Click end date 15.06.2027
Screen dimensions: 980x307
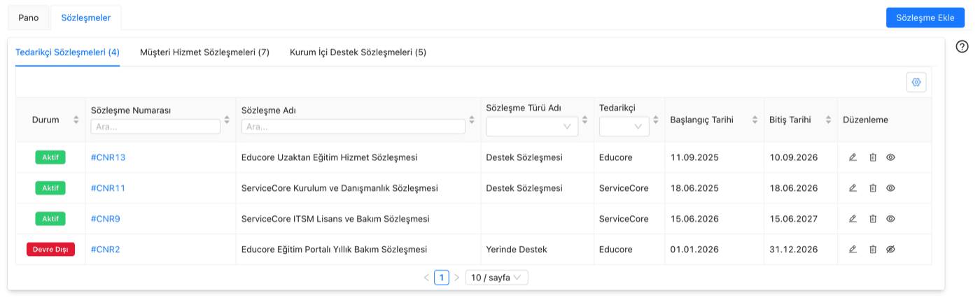[x=794, y=219]
